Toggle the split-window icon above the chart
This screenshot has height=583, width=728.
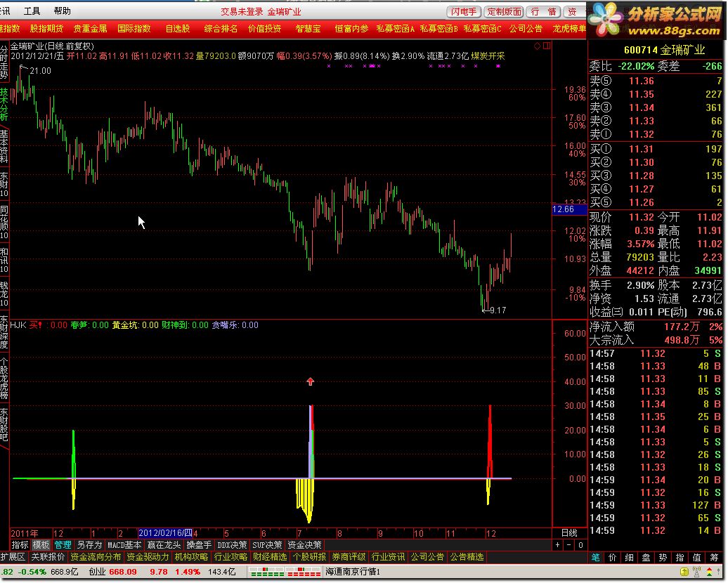547,46
